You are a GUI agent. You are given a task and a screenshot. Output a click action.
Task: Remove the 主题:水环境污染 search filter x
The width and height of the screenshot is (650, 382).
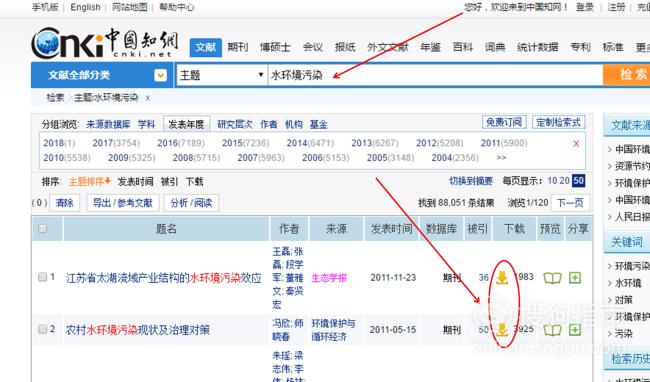148,98
